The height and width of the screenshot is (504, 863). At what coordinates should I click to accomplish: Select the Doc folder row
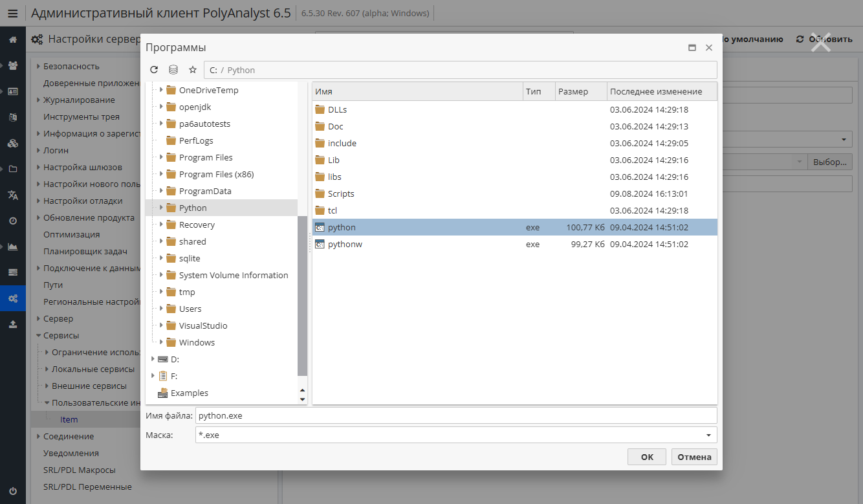coord(514,126)
